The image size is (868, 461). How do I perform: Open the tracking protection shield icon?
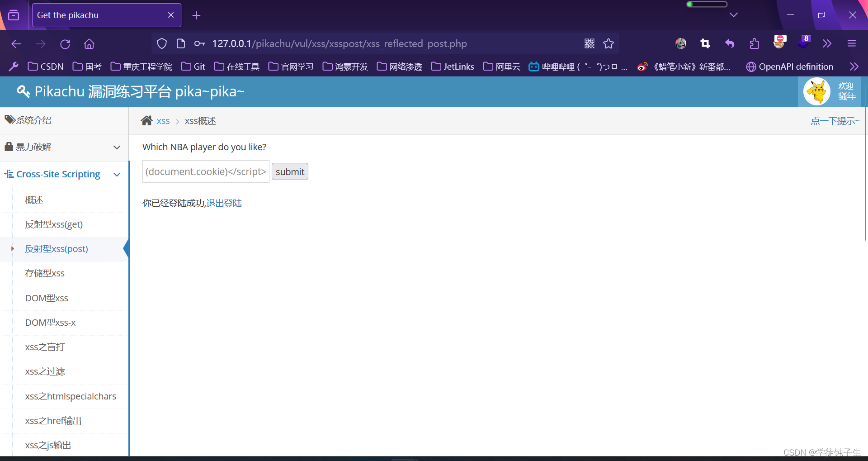pyautogui.click(x=162, y=43)
